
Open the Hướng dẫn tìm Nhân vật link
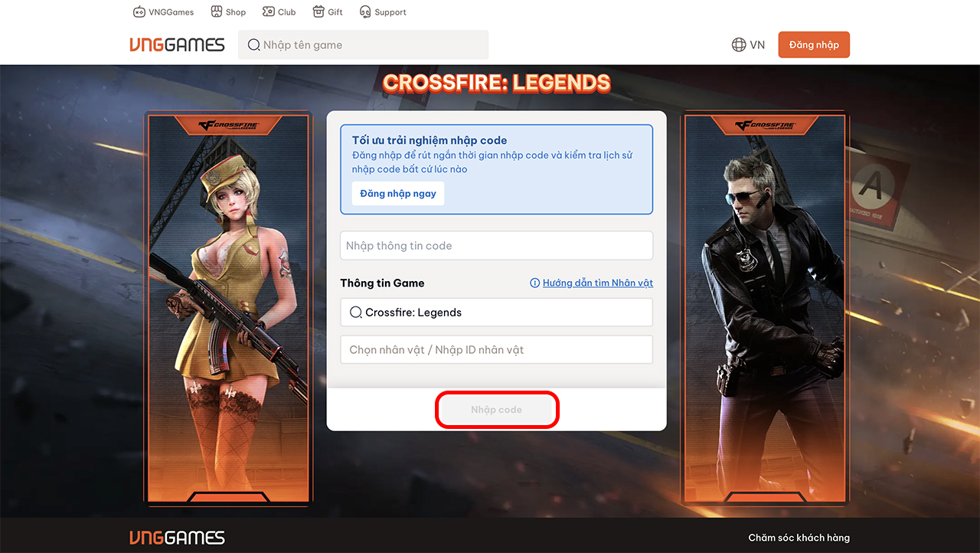(x=597, y=283)
